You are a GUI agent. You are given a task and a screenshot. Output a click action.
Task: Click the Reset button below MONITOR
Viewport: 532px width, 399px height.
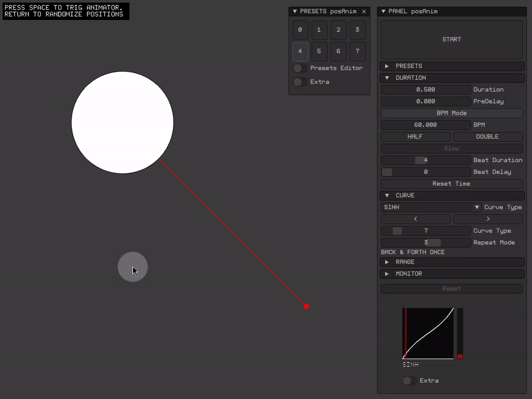click(452, 289)
